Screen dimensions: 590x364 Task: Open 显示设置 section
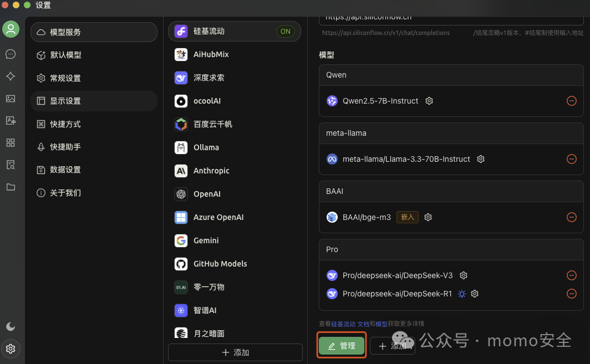click(x=94, y=101)
